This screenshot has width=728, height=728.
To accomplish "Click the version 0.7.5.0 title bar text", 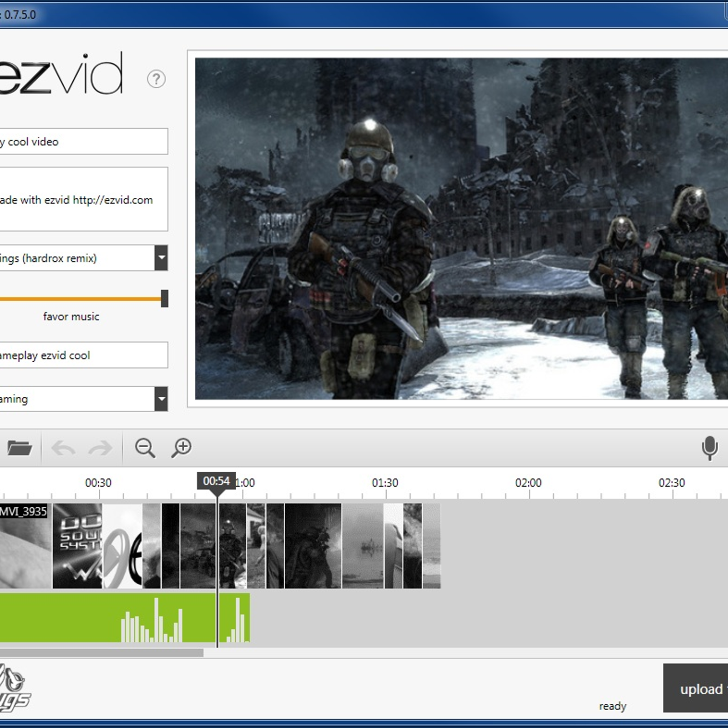I will pos(18,15).
